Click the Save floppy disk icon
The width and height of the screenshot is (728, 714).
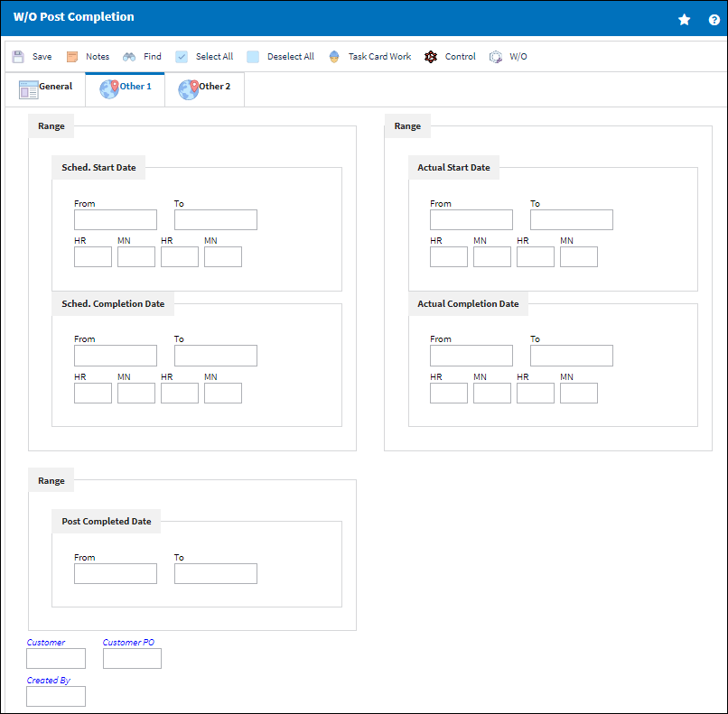(18, 57)
